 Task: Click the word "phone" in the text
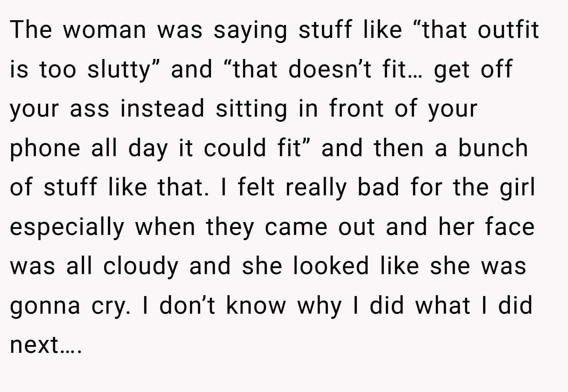coord(45,149)
